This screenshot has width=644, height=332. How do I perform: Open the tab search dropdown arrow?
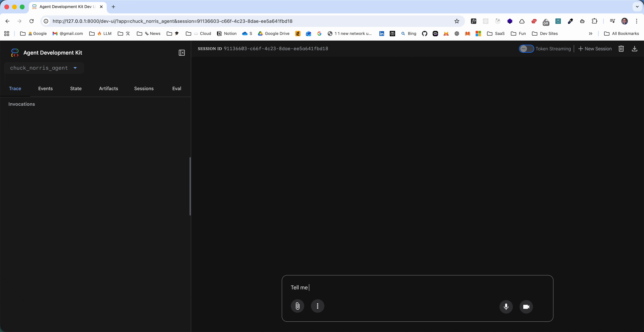(637, 7)
